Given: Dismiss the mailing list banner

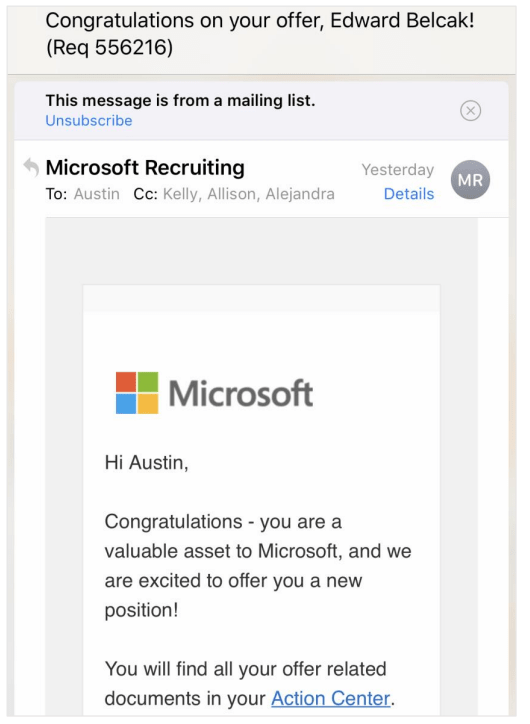Looking at the screenshot, I should pos(470,111).
